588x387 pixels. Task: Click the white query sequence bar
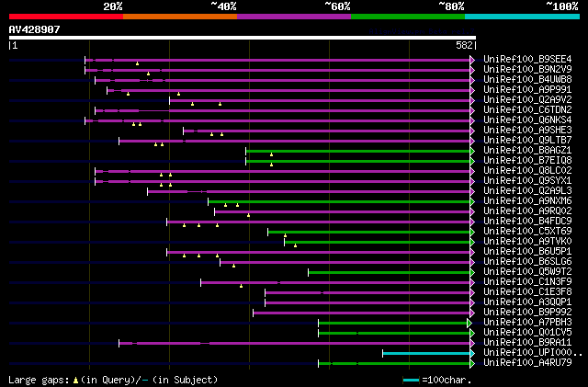click(x=243, y=38)
